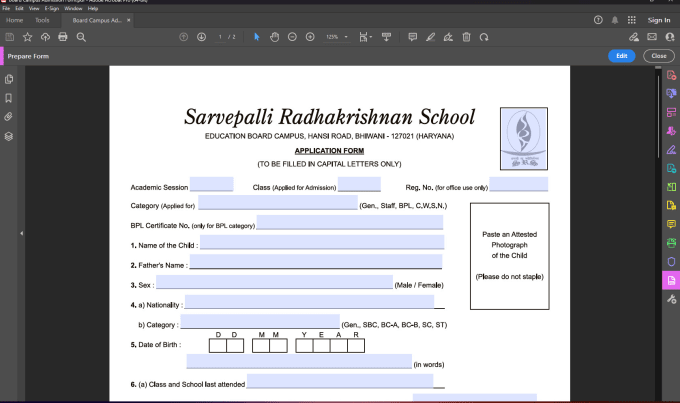Click the BPL Certificate No. field
The width and height of the screenshot is (680, 403).
click(350, 222)
